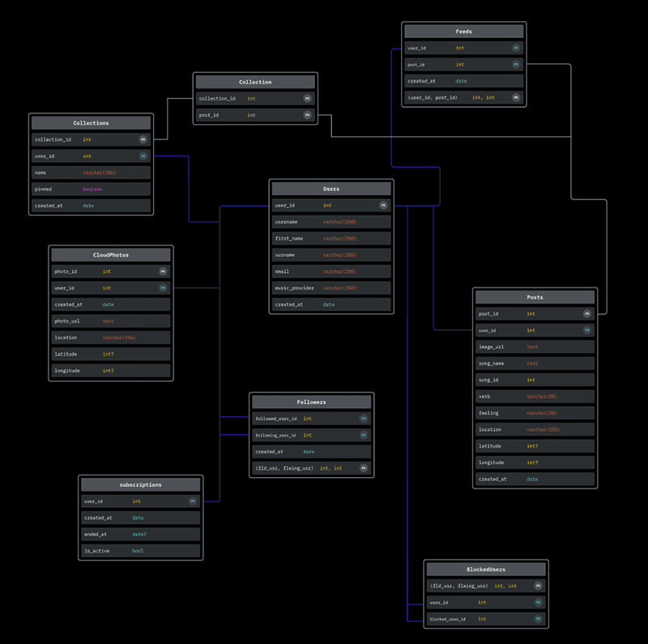Click the PK badge on Feeds (user_id, post_id) row
The width and height of the screenshot is (648, 644).
[x=516, y=97]
